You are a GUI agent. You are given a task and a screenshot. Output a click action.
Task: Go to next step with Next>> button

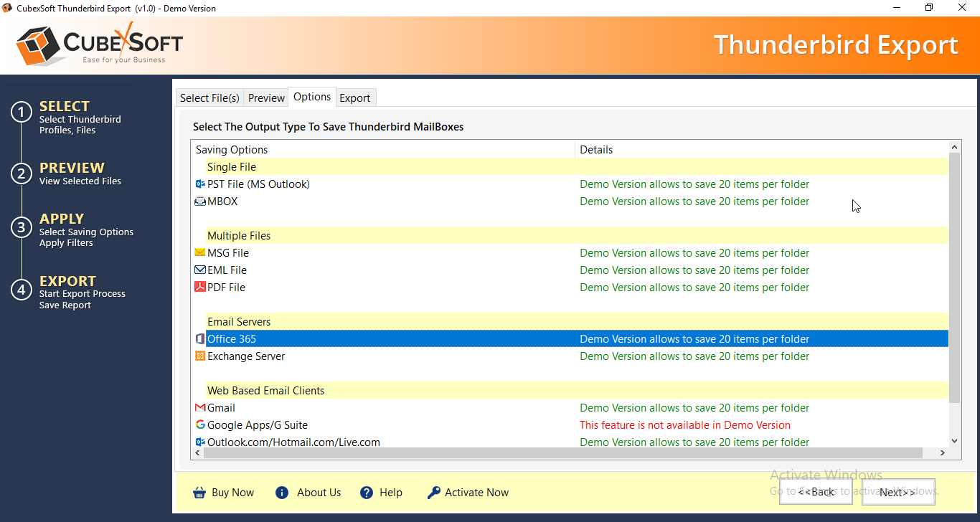898,492
